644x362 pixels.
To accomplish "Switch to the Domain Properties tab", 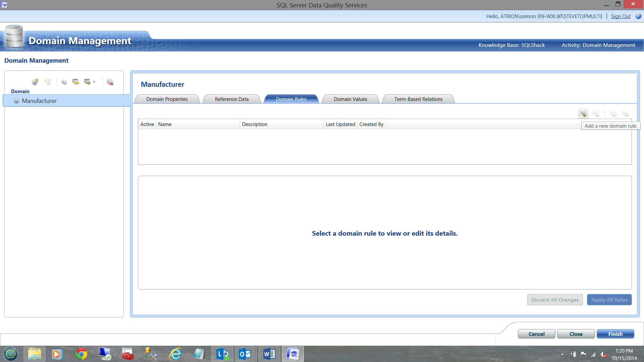I will [167, 99].
